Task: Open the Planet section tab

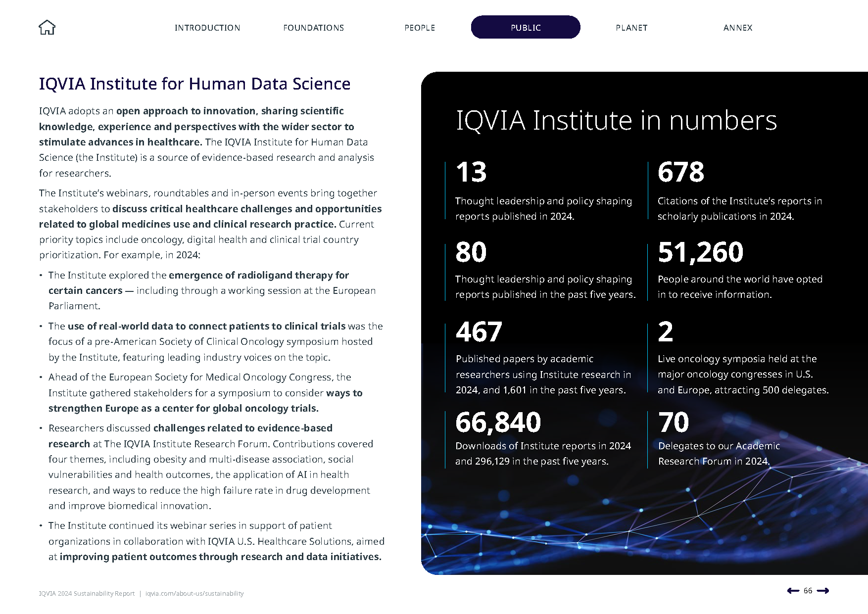Action: point(631,28)
